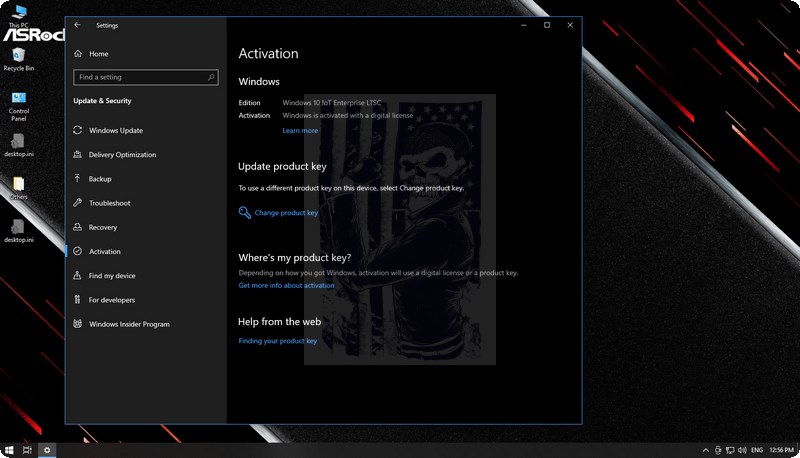Open Finding your product key link
Viewport: 800px width, 458px height.
(x=278, y=341)
